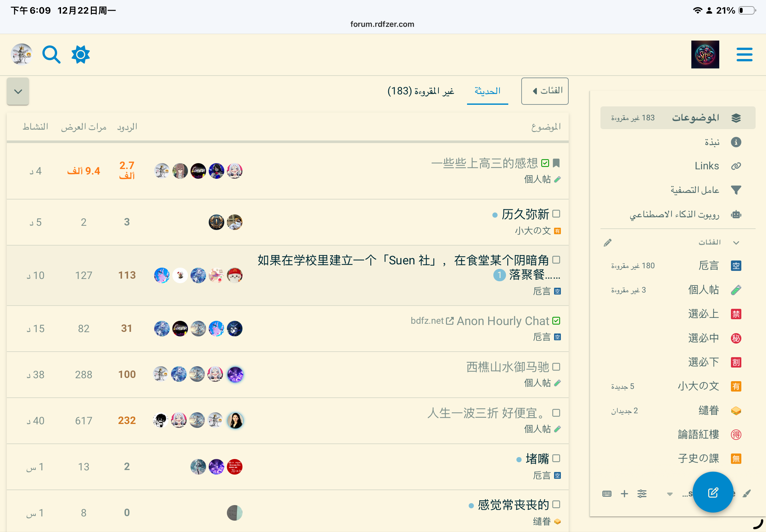The width and height of the screenshot is (766, 532).
Task: Open the الفئات categories dropdown button
Action: coord(545,91)
